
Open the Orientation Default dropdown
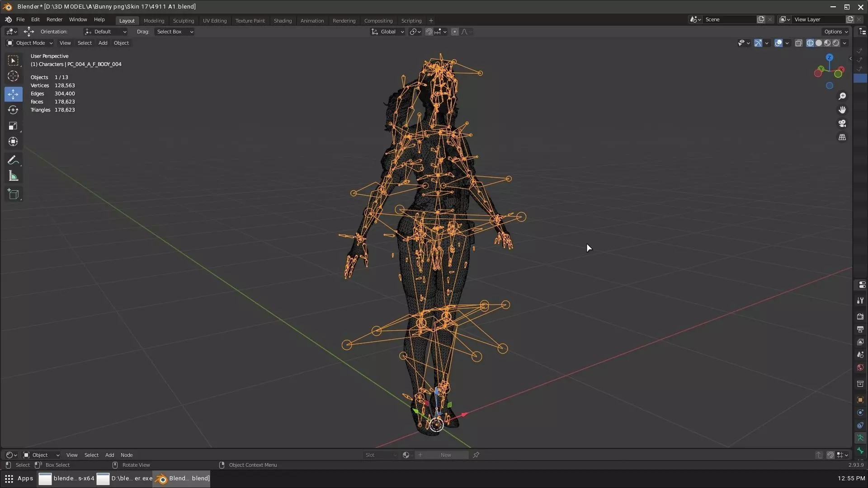[x=106, y=32]
